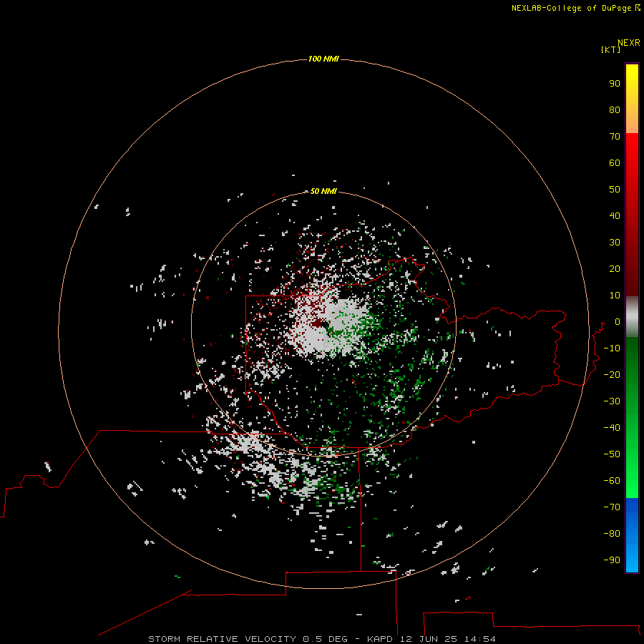The width and height of the screenshot is (644, 644).
Task: Select the -70 knot scale value
Action: click(x=612, y=507)
